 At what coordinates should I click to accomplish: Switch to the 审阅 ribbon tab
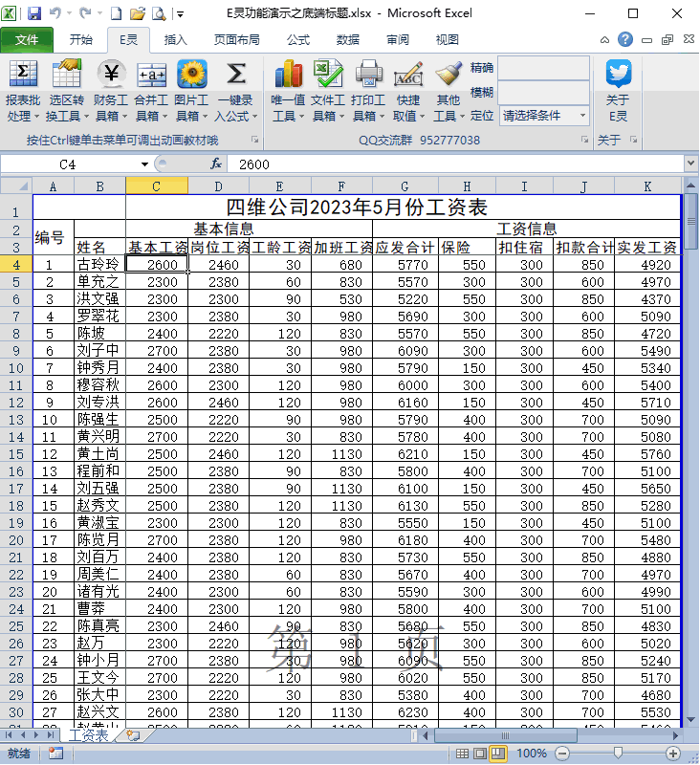coord(398,39)
